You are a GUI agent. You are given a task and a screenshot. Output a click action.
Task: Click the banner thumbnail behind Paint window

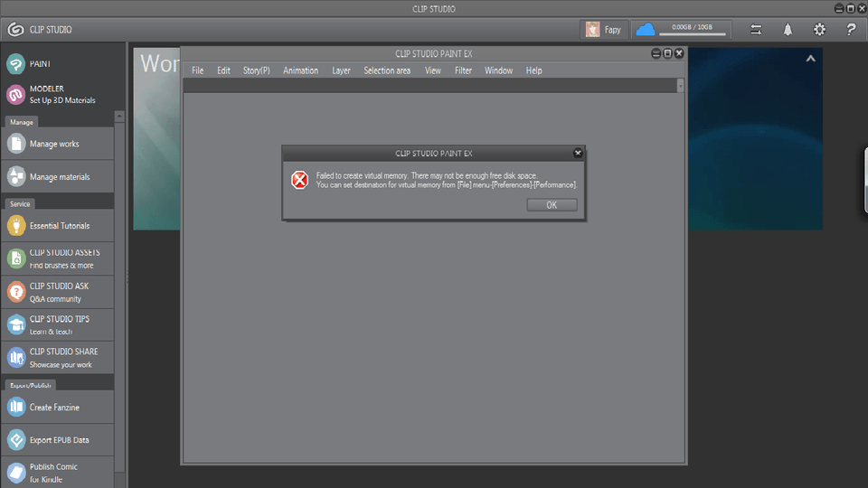pyautogui.click(x=156, y=138)
